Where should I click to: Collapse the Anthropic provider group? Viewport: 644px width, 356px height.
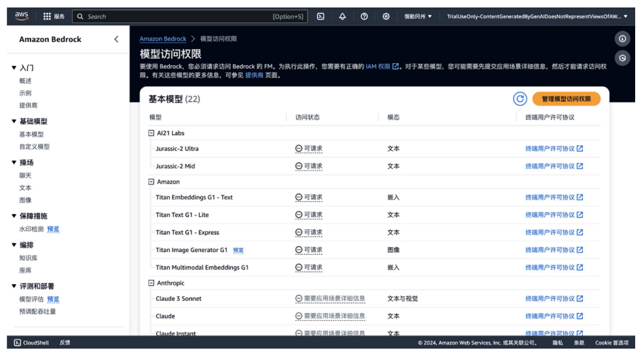click(151, 283)
